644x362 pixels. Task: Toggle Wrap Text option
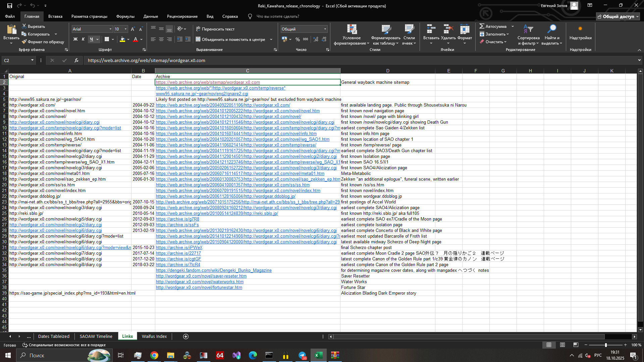[215, 29]
